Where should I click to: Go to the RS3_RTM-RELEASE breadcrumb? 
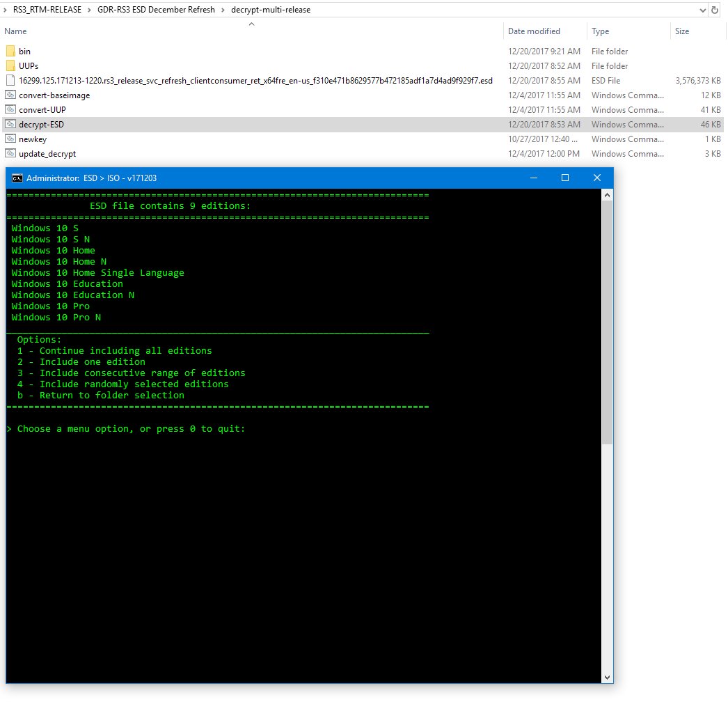pyautogui.click(x=47, y=10)
